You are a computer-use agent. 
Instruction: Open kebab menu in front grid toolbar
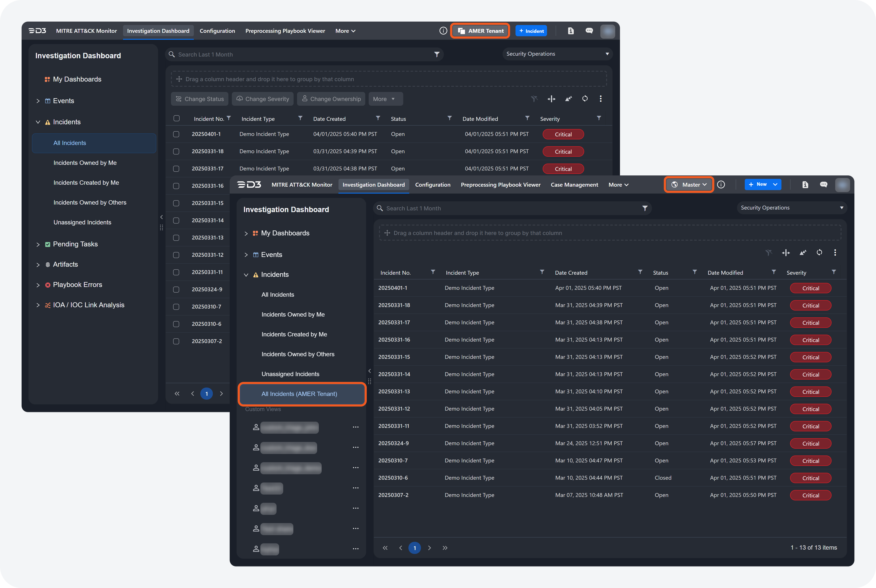(835, 252)
